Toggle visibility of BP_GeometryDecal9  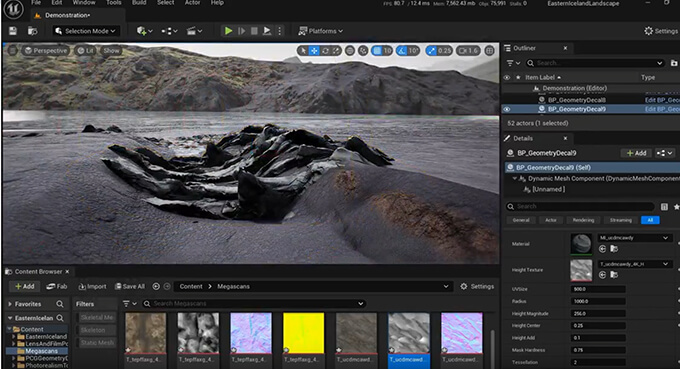pos(507,109)
